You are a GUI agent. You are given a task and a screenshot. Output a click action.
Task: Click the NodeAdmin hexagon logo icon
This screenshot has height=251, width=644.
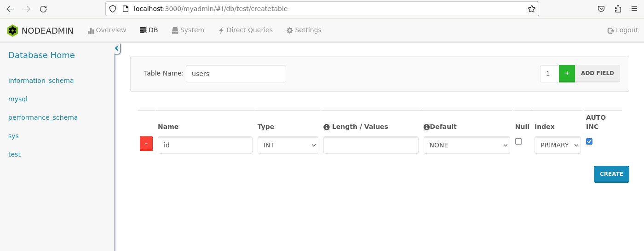coord(12,30)
